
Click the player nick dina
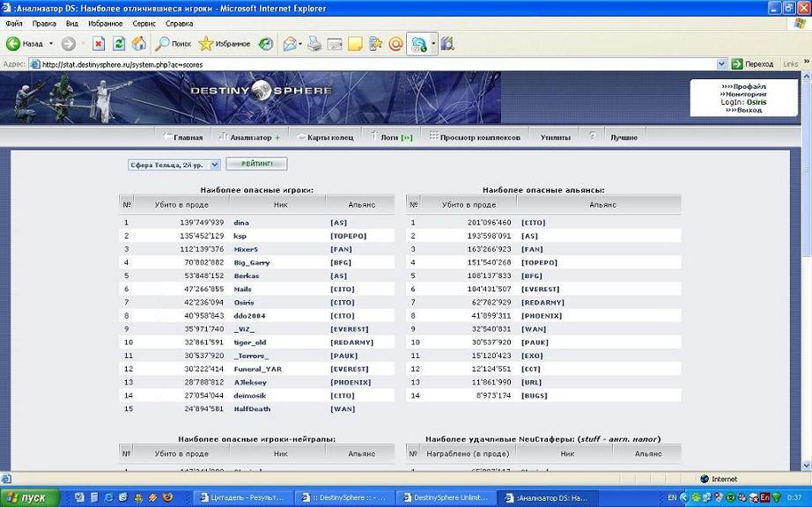[x=240, y=223]
